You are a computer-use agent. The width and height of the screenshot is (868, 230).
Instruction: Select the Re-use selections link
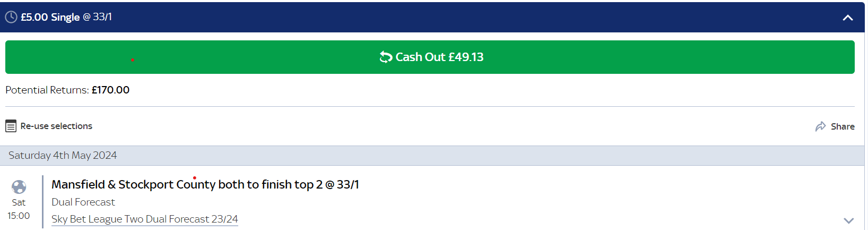tap(56, 126)
